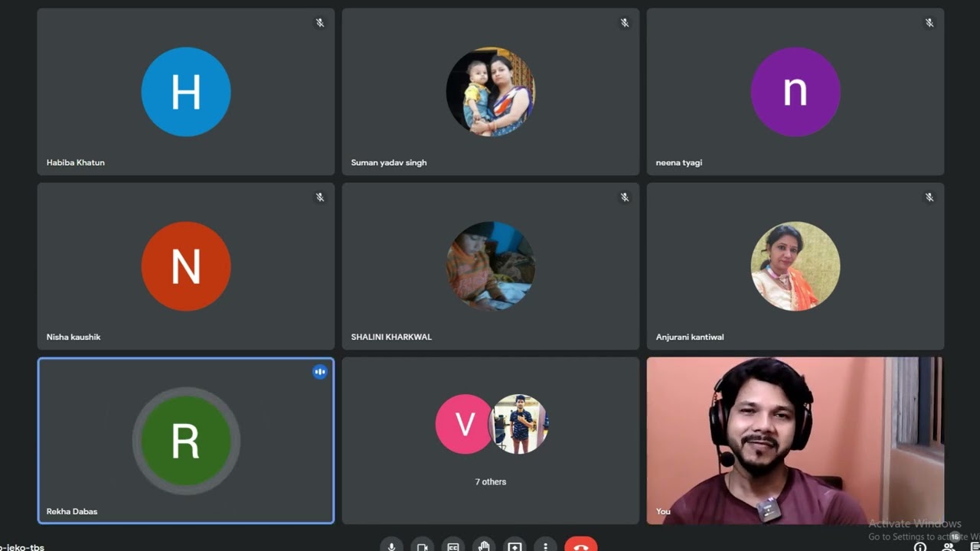Viewport: 980px width, 551px height.
Task: Click the participant count badge showing 16
Action: pos(955,537)
